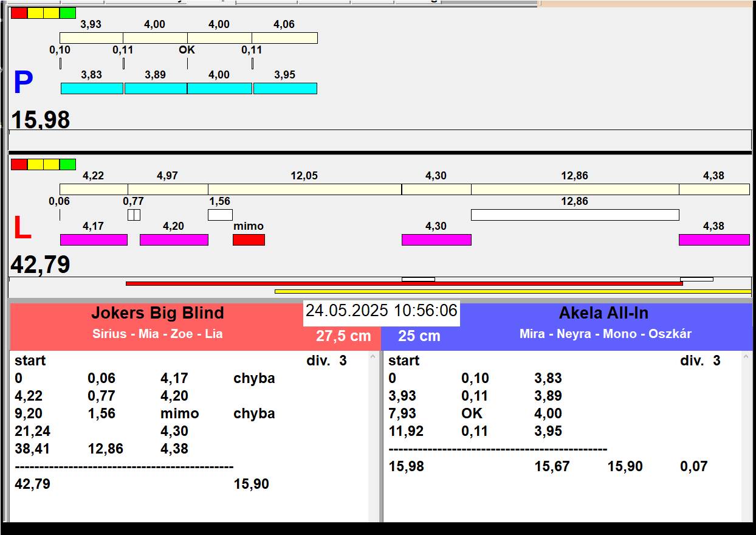Click the red L lane letter
Viewport: 756px width, 535px height.
[x=22, y=228]
